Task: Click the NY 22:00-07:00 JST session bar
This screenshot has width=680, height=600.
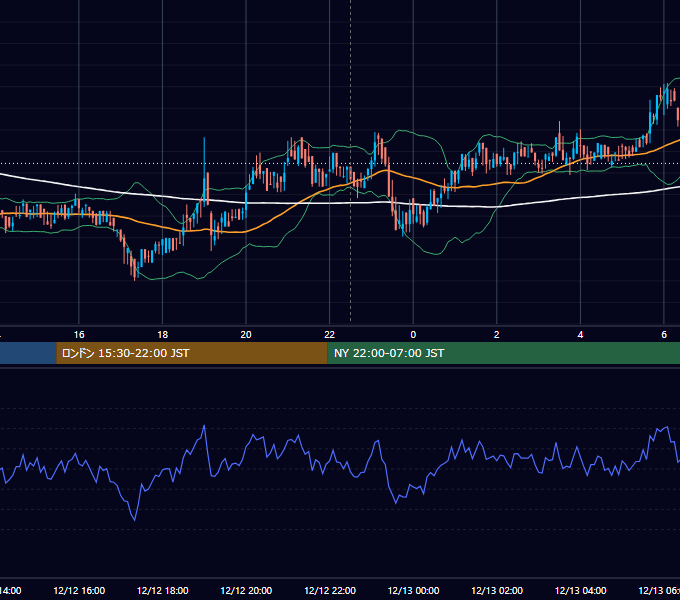Action: click(x=503, y=353)
